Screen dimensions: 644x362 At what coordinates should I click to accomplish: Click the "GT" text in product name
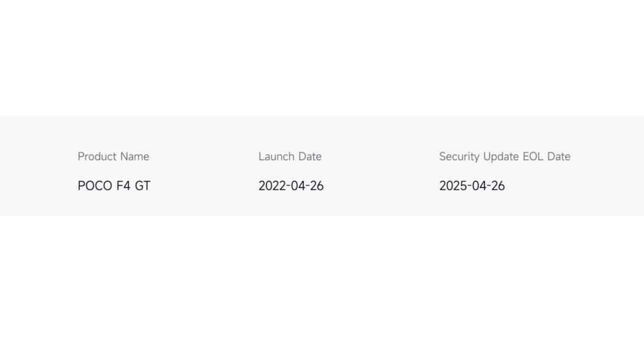(x=143, y=186)
